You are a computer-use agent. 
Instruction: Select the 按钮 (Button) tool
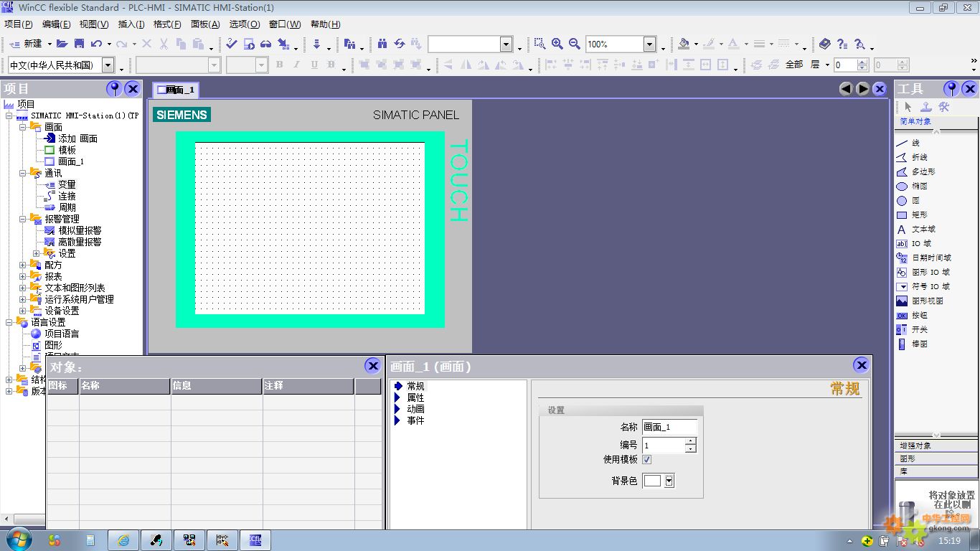(x=912, y=315)
